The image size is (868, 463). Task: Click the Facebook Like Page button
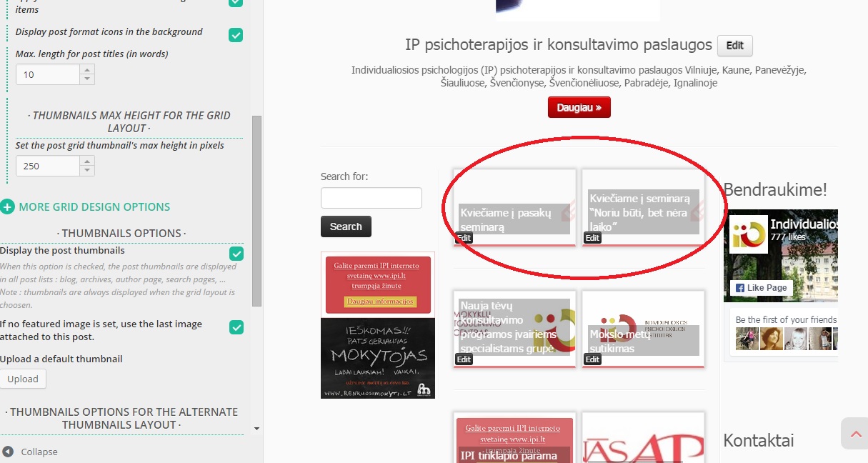(760, 288)
